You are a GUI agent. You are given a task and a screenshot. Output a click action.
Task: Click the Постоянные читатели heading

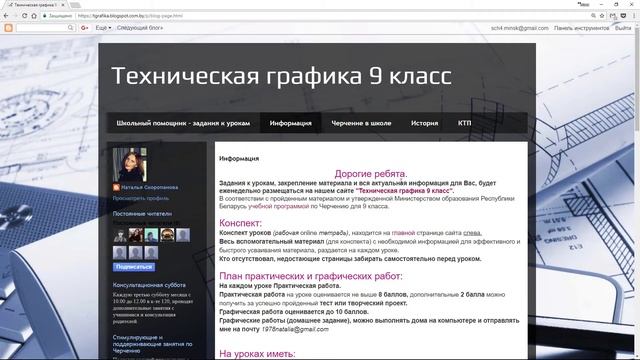(142, 214)
